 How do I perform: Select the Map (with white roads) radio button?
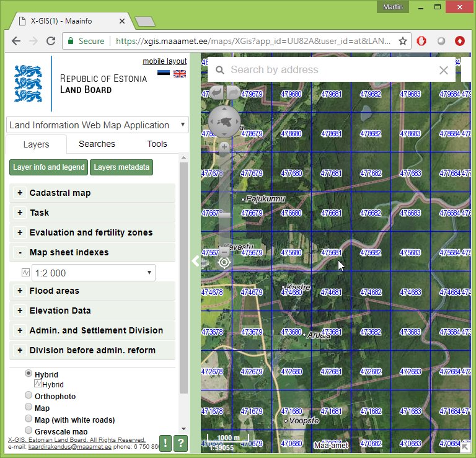29,419
